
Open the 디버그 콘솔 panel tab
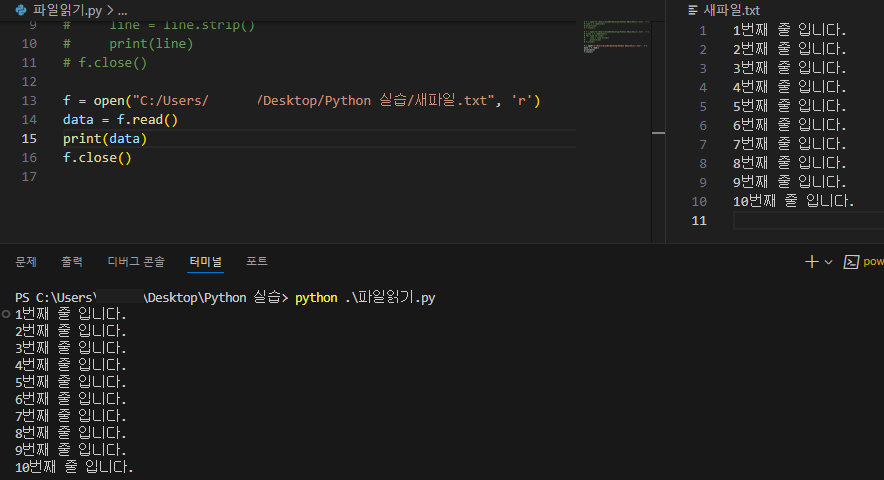pos(136,261)
